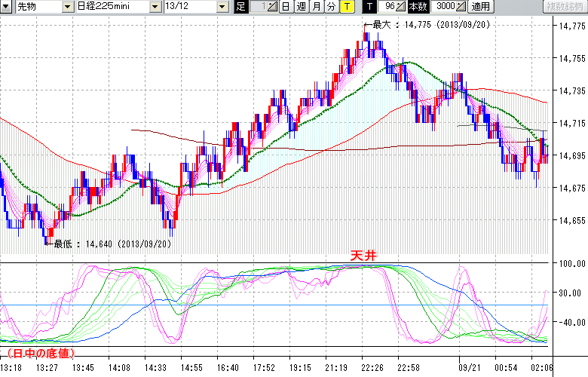Toggle the yellow T tick button
This screenshot has width=588, height=377.
click(346, 7)
